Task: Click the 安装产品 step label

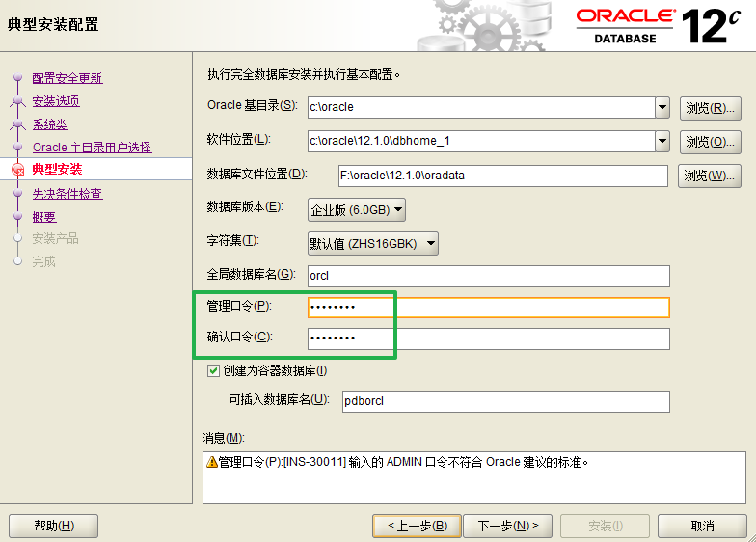Action: (x=56, y=239)
